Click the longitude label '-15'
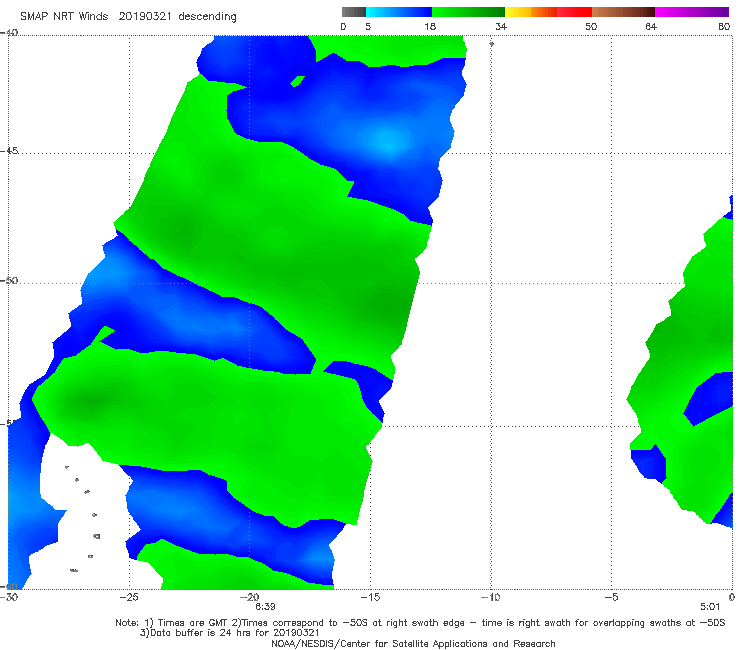Image resolution: width=740 pixels, height=650 pixels. (370, 597)
